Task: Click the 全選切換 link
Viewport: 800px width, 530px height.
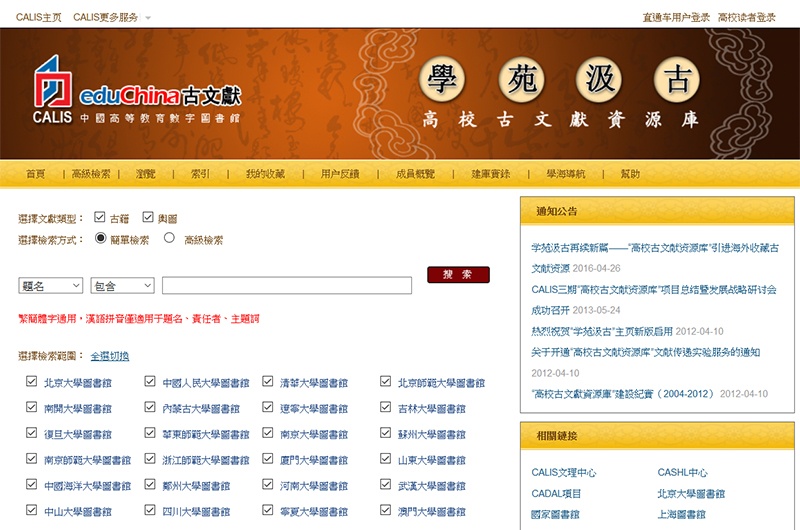Action: click(110, 356)
